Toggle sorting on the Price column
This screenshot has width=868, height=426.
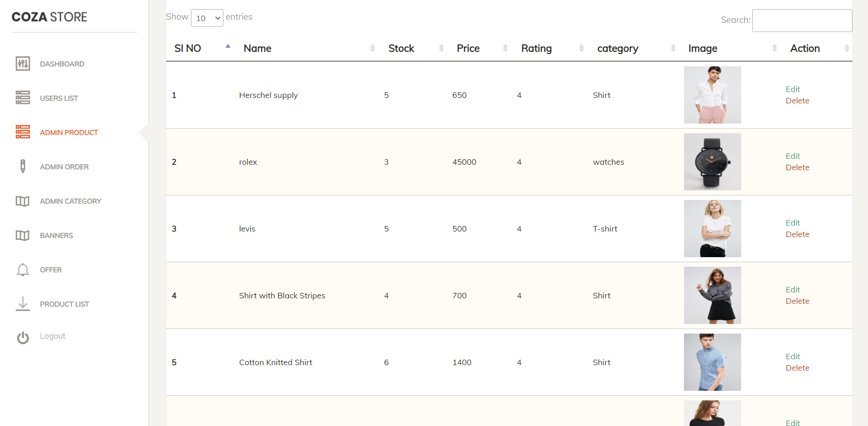pyautogui.click(x=468, y=48)
